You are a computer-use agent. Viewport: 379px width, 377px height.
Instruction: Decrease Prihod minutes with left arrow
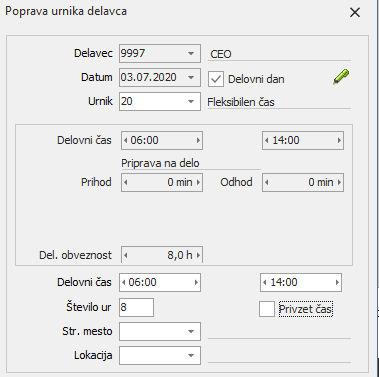tap(126, 182)
